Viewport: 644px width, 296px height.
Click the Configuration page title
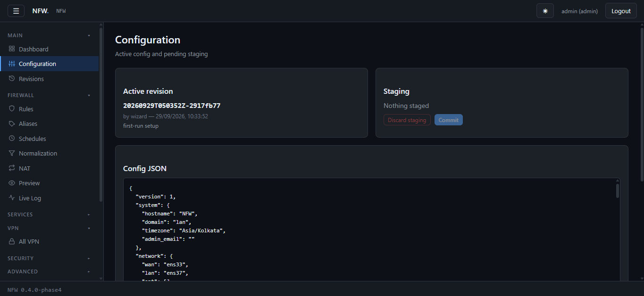click(x=148, y=40)
